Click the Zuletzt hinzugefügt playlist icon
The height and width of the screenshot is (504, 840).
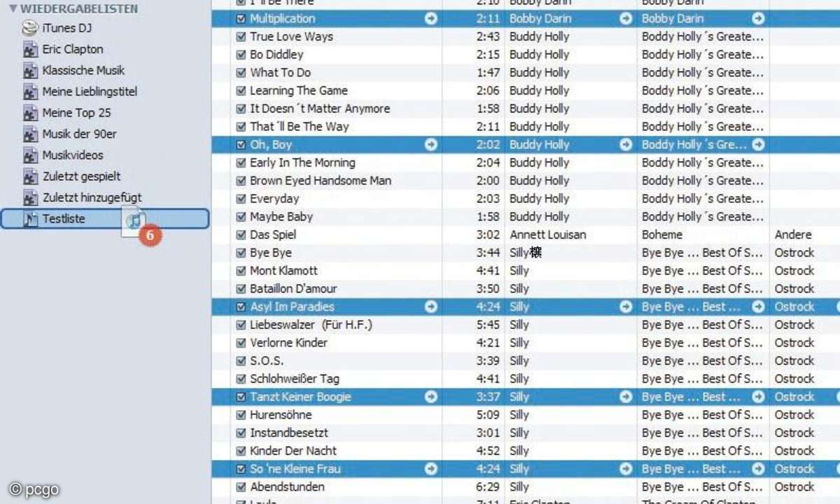tap(30, 197)
